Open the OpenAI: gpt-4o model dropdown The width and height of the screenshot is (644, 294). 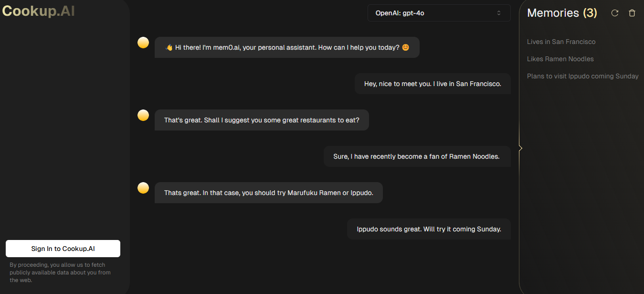(439, 13)
